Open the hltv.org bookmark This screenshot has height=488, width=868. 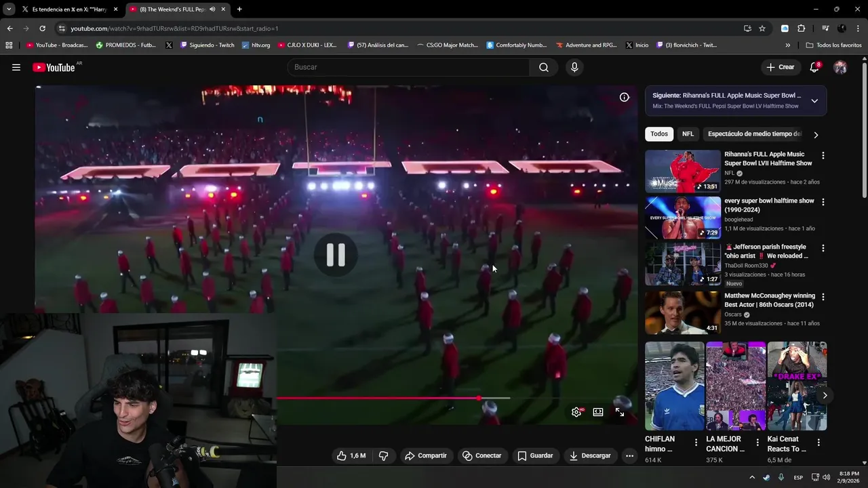coord(256,45)
